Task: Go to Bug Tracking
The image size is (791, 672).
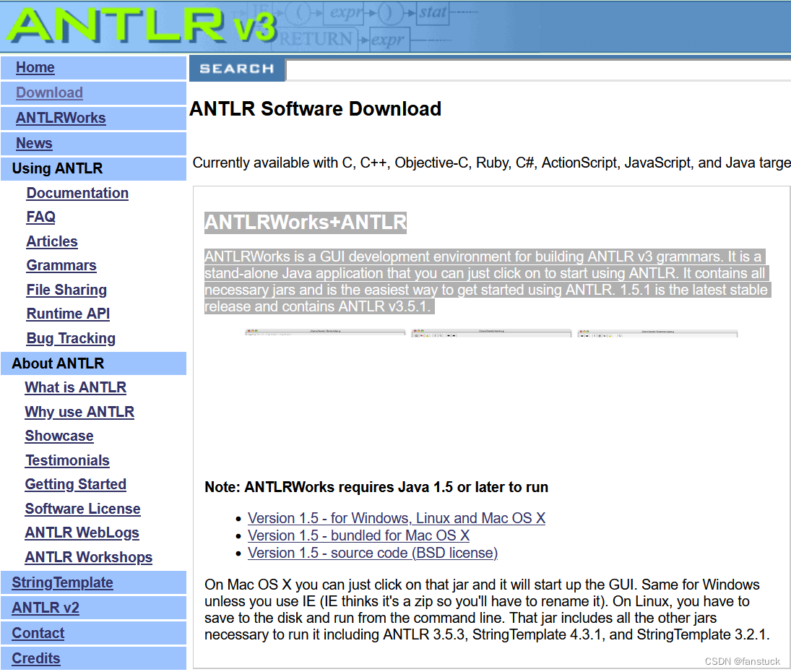Action: coord(71,338)
